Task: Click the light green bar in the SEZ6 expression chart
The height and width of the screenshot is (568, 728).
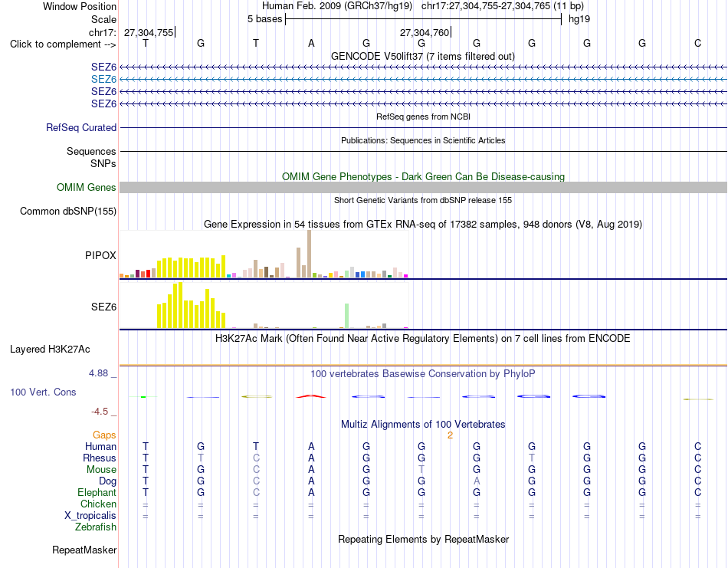Action: point(346,316)
